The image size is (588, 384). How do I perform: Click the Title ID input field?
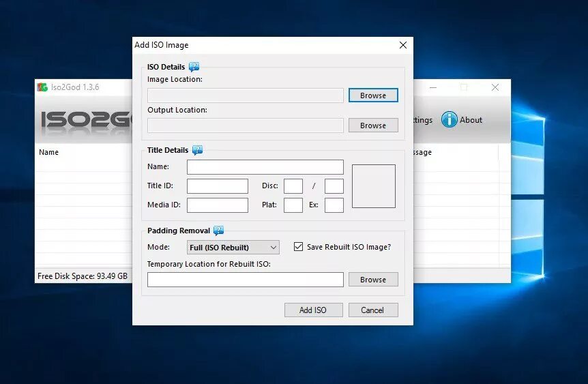pos(218,186)
